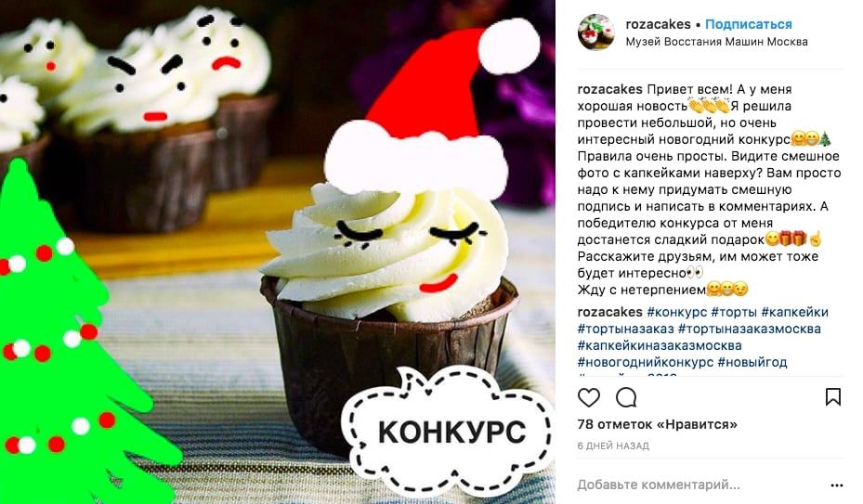Open comments via the speech bubble icon

click(x=626, y=397)
